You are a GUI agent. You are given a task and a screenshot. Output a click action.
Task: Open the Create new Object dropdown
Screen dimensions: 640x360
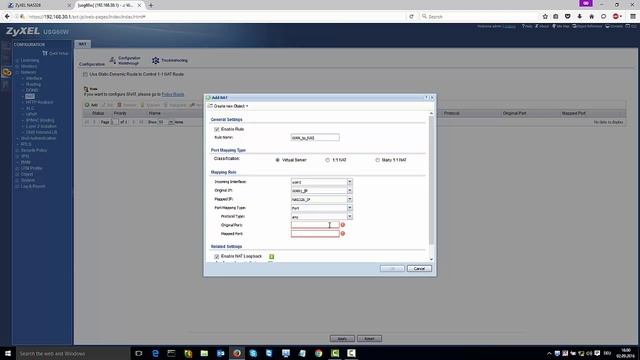click(x=228, y=106)
